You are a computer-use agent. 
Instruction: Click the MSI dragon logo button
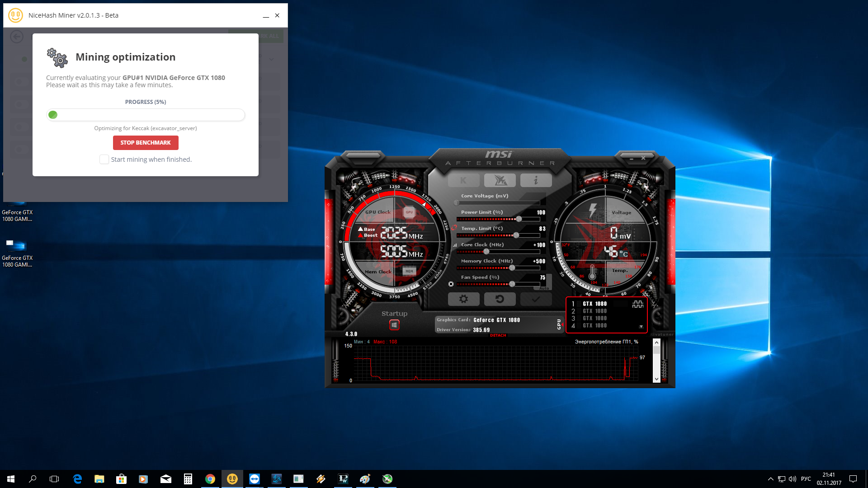[x=500, y=180]
